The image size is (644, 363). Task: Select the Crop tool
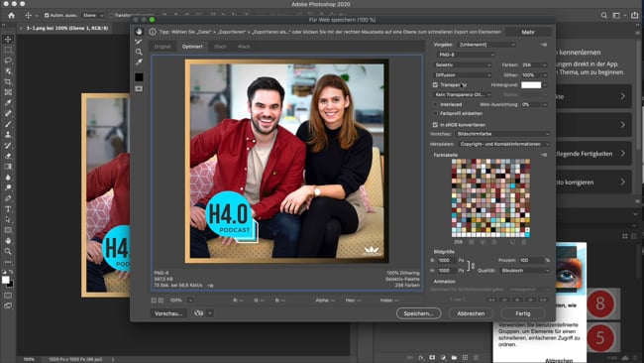point(8,81)
